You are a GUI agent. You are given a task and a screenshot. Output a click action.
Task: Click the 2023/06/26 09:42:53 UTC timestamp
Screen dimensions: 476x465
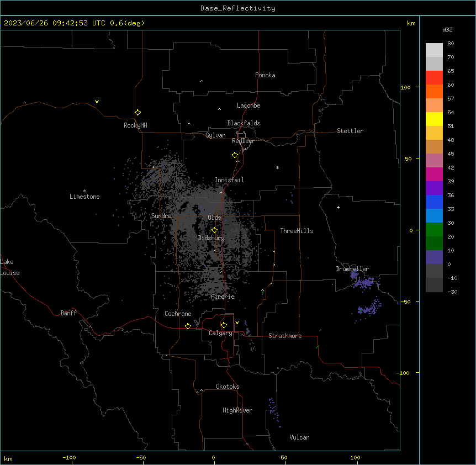(x=55, y=23)
